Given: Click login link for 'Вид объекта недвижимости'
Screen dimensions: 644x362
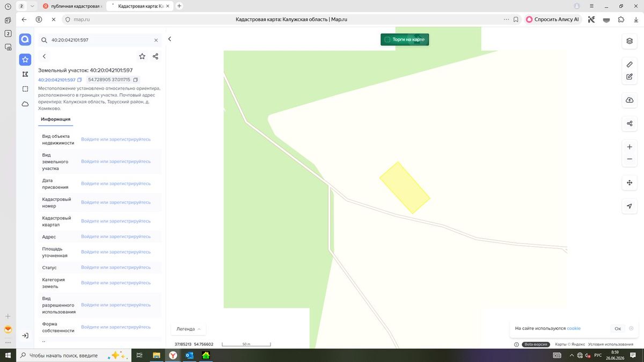Looking at the screenshot, I should click(116, 139).
